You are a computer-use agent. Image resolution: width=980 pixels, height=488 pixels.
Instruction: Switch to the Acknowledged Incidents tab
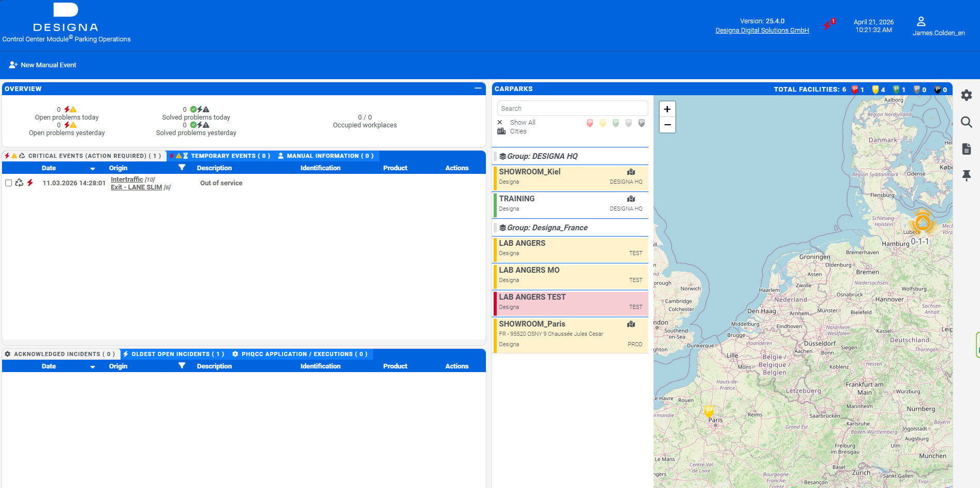tap(61, 354)
